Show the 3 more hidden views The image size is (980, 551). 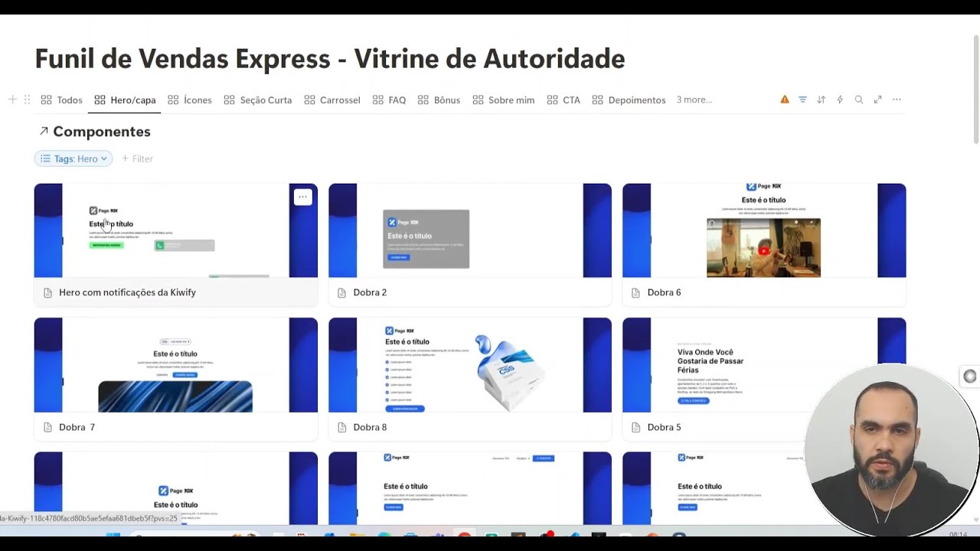(694, 99)
